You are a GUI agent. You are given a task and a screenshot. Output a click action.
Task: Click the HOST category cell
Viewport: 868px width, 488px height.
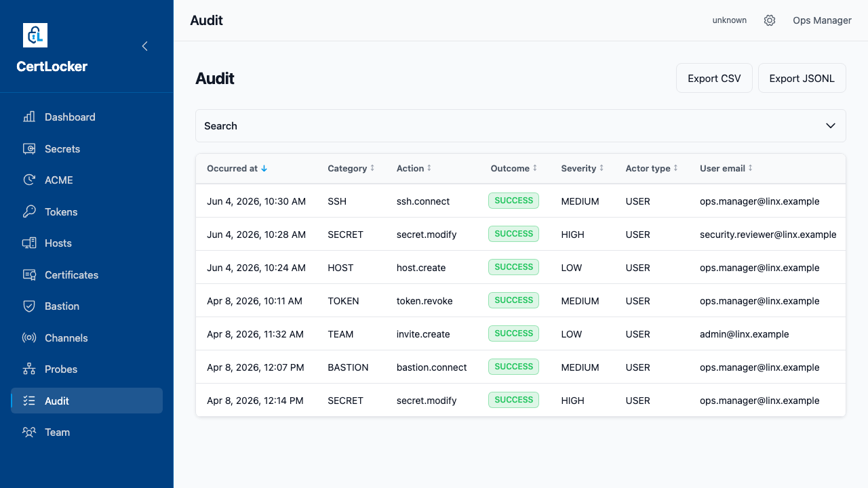click(340, 268)
